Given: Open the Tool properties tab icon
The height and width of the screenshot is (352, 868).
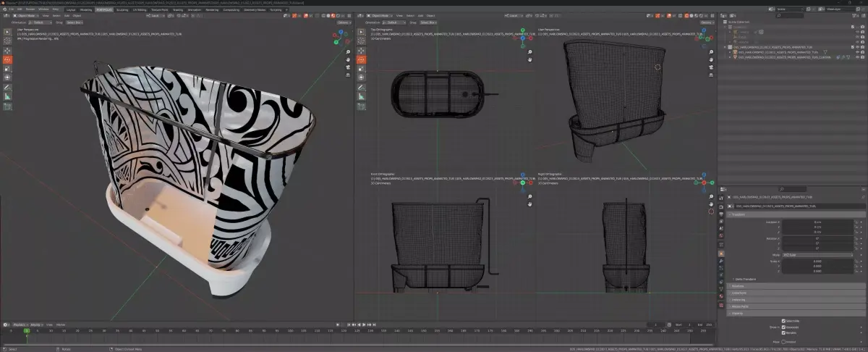Looking at the screenshot, I should pos(721,198).
